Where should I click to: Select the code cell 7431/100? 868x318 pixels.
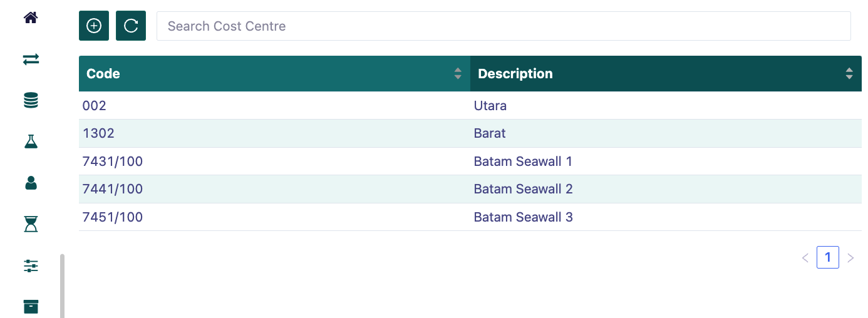pos(274,162)
